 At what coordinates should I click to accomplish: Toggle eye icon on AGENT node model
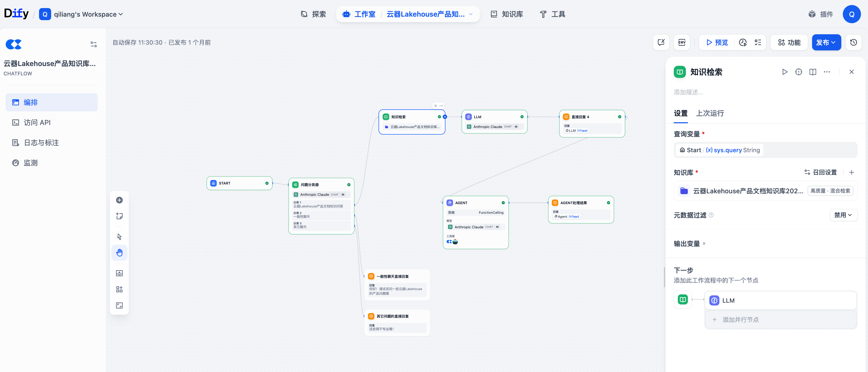[497, 227]
